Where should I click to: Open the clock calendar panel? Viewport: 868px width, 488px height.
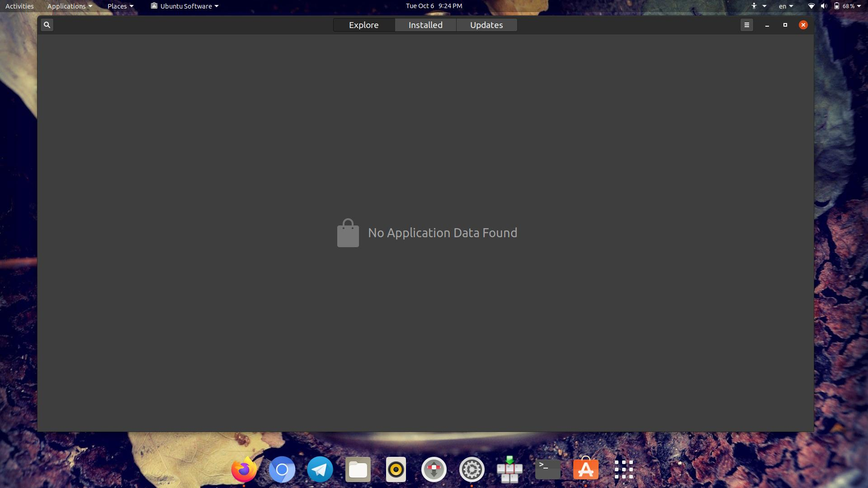pos(434,6)
